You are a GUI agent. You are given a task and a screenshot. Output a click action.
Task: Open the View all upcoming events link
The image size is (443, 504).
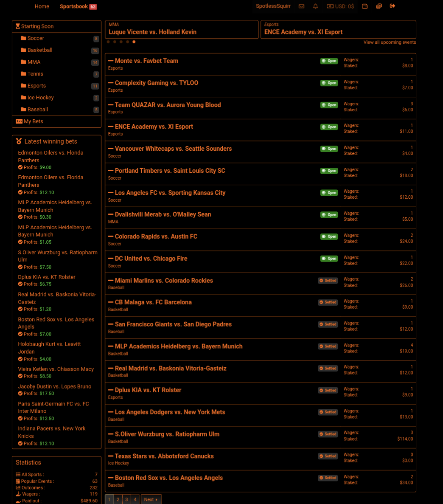coord(390,42)
